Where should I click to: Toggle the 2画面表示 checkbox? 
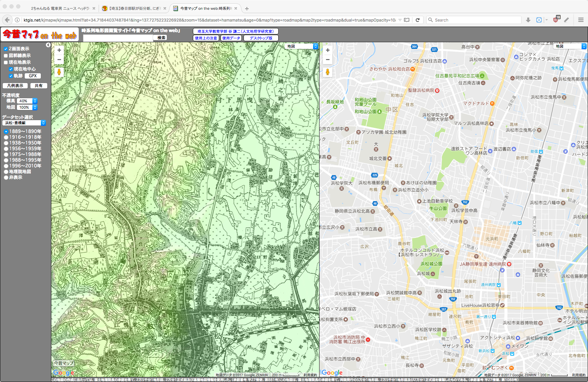6,49
